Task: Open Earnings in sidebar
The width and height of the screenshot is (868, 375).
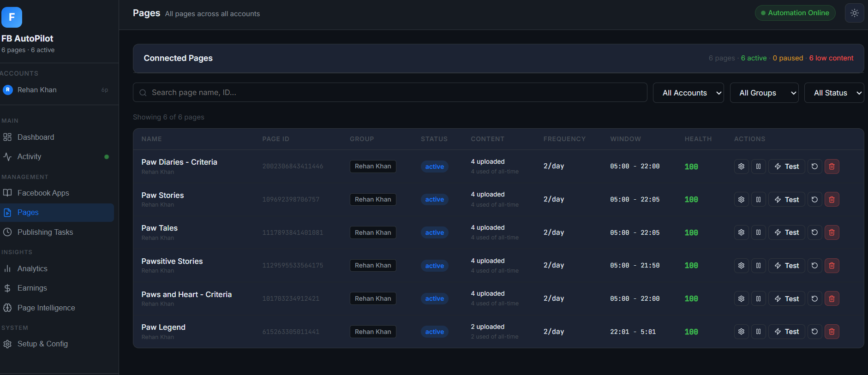Action: click(x=57, y=288)
